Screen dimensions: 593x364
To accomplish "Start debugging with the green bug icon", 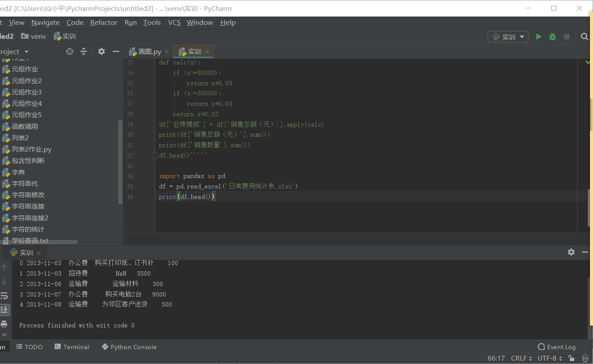I will click(x=552, y=37).
